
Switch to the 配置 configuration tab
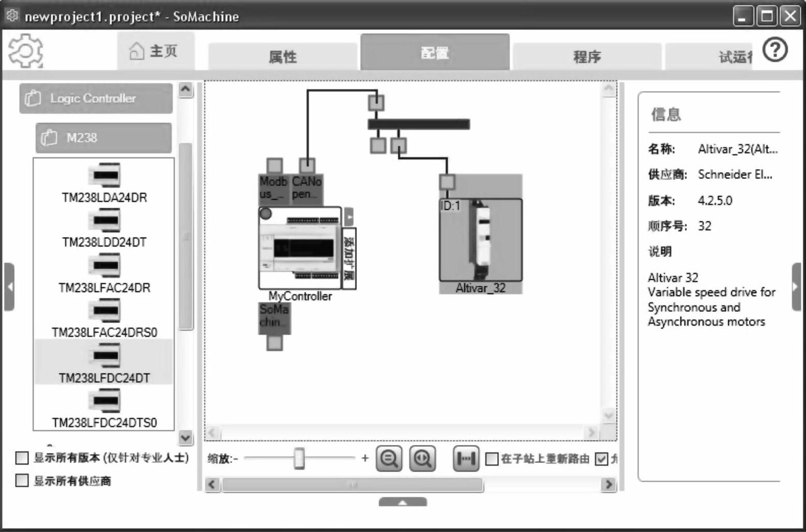[x=435, y=52]
